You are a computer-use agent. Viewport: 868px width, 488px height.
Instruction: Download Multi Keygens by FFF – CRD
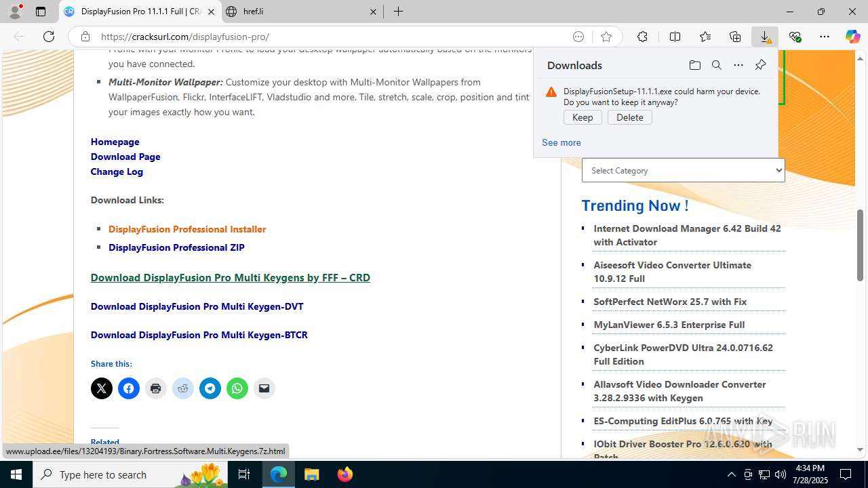[231, 277]
